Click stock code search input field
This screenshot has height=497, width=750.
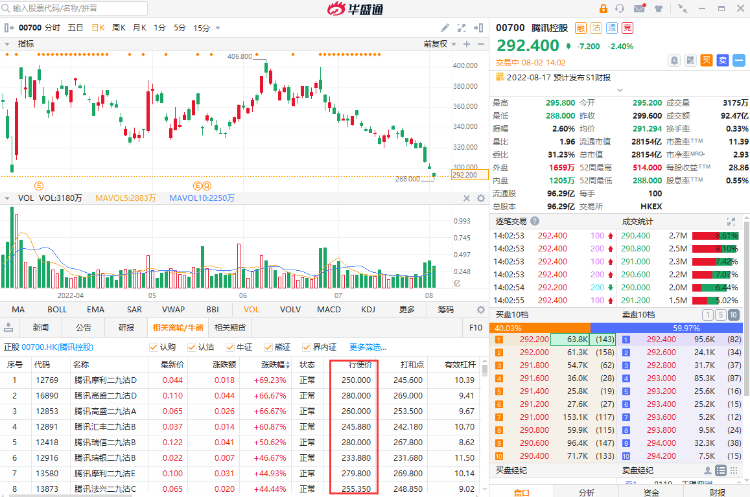pyautogui.click(x=75, y=8)
